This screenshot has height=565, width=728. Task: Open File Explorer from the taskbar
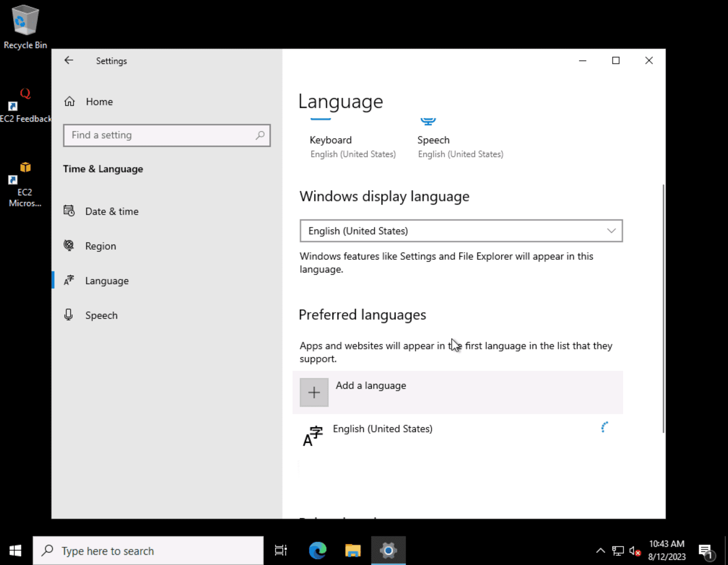pos(353,550)
